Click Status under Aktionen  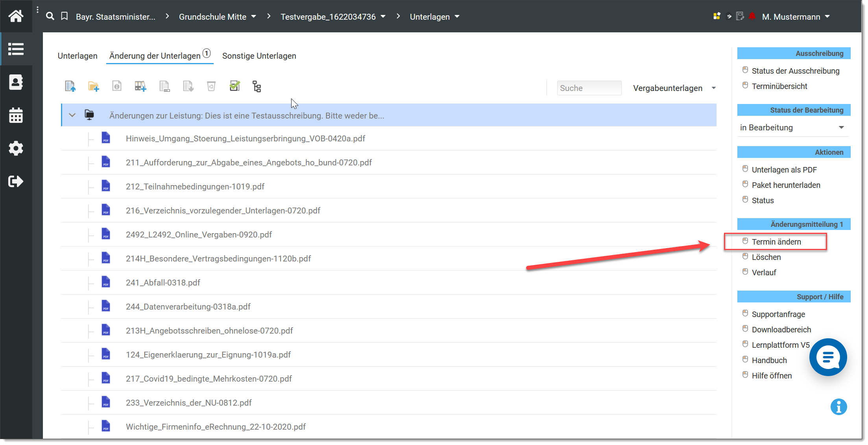[763, 200]
